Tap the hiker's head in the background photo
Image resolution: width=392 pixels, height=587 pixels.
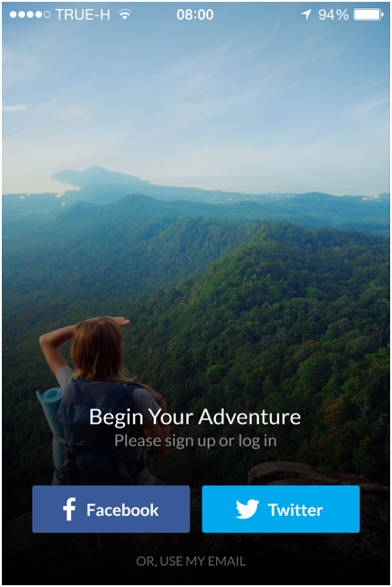click(98, 348)
